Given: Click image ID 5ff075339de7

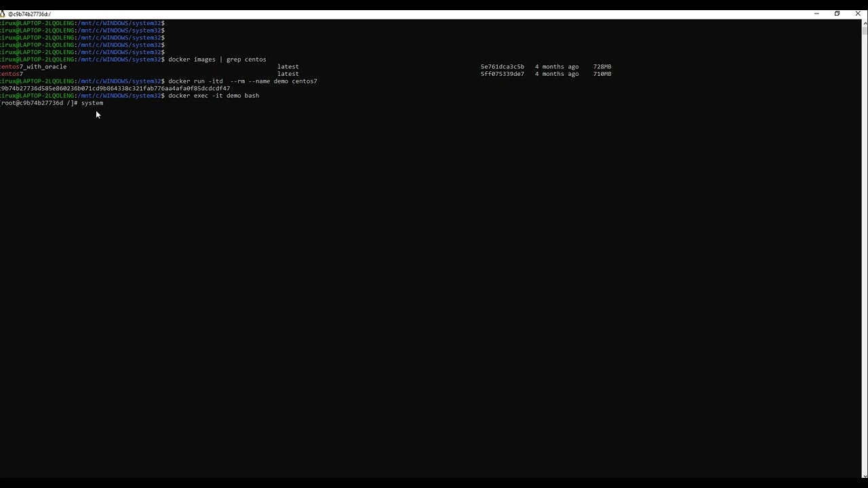Looking at the screenshot, I should 502,74.
